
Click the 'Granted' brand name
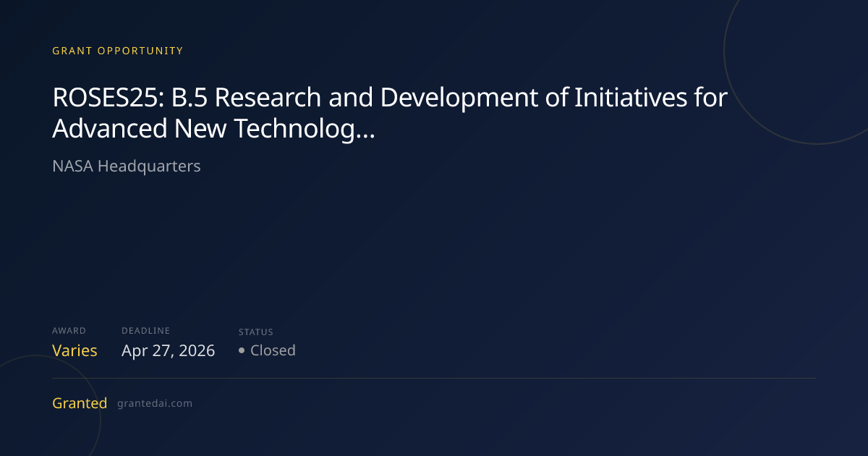click(x=80, y=403)
